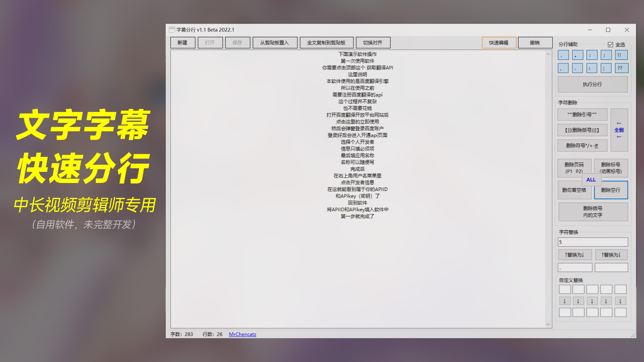The width and height of the screenshot is (644, 362).
Task: Click the 新建 (New) button
Action: (x=182, y=43)
